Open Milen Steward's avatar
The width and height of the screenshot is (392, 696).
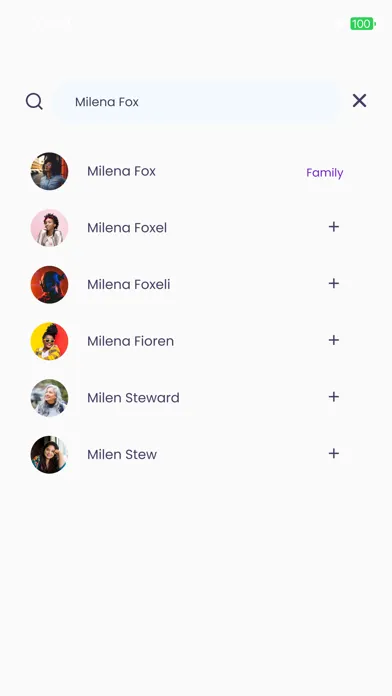pyautogui.click(x=49, y=398)
